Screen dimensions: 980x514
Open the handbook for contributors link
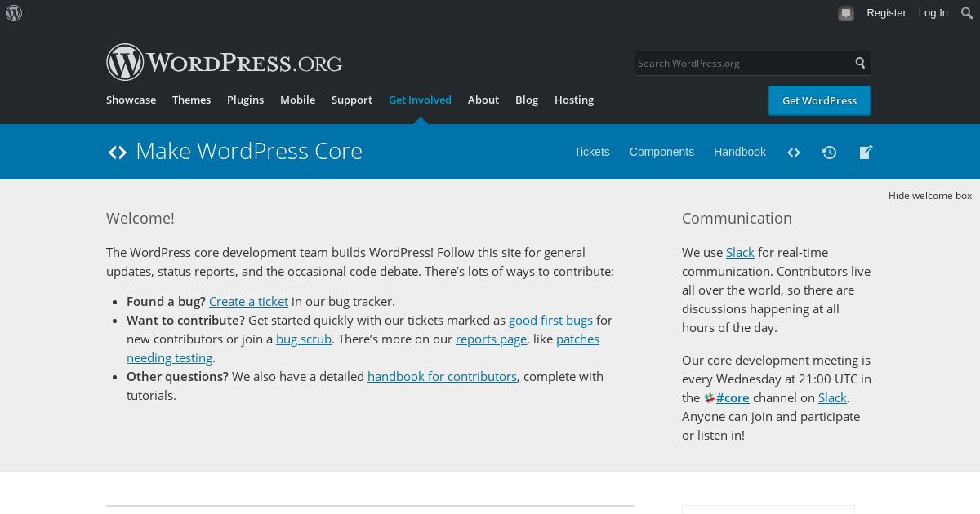point(442,376)
